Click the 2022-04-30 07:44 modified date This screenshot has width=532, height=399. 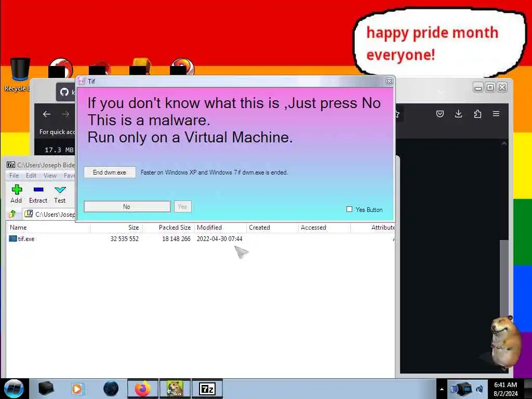[220, 239]
